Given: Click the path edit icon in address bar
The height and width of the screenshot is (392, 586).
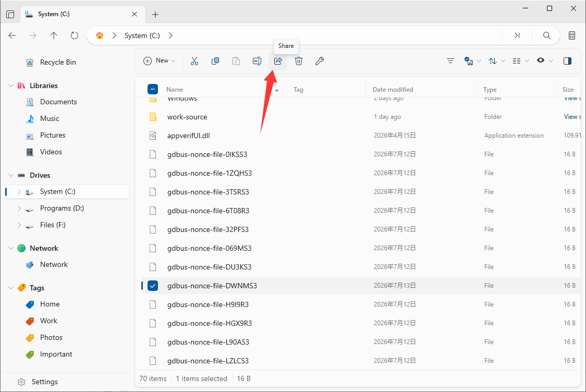Looking at the screenshot, I should 517,35.
